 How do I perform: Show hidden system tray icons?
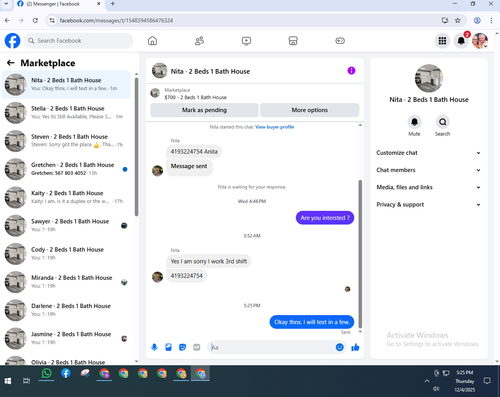pyautogui.click(x=427, y=381)
